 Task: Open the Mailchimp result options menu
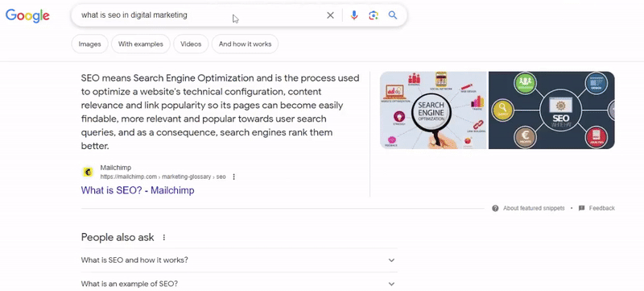[x=233, y=177]
